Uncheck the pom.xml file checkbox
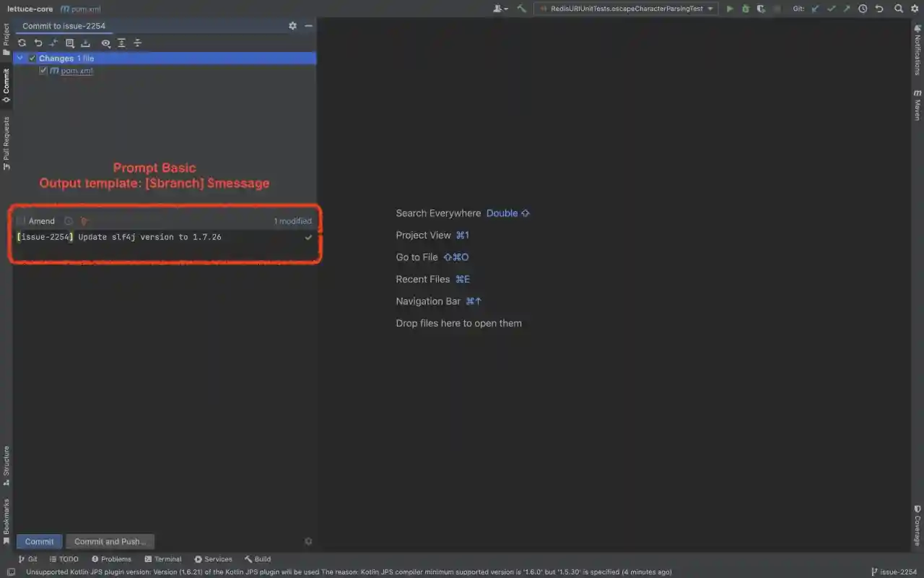Viewport: 924px width, 578px height. point(43,71)
